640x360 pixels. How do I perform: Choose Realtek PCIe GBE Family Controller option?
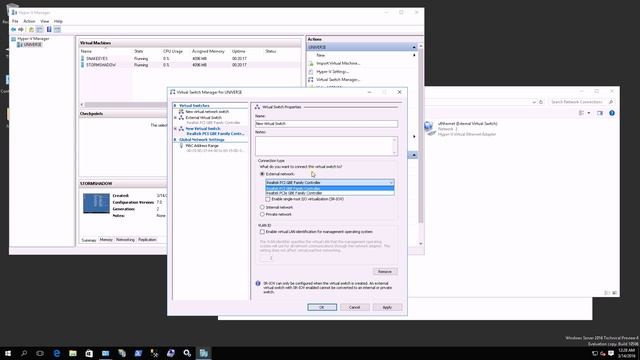(x=330, y=193)
